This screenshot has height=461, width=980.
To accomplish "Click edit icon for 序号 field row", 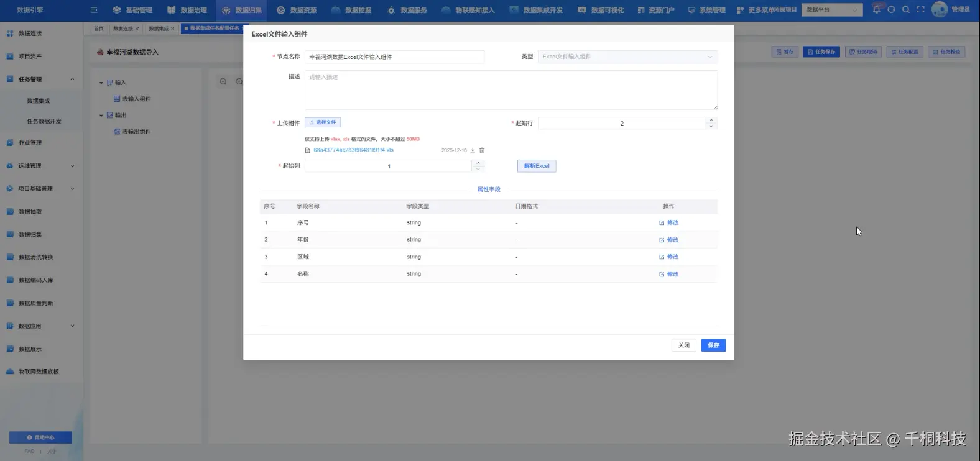I will point(662,222).
